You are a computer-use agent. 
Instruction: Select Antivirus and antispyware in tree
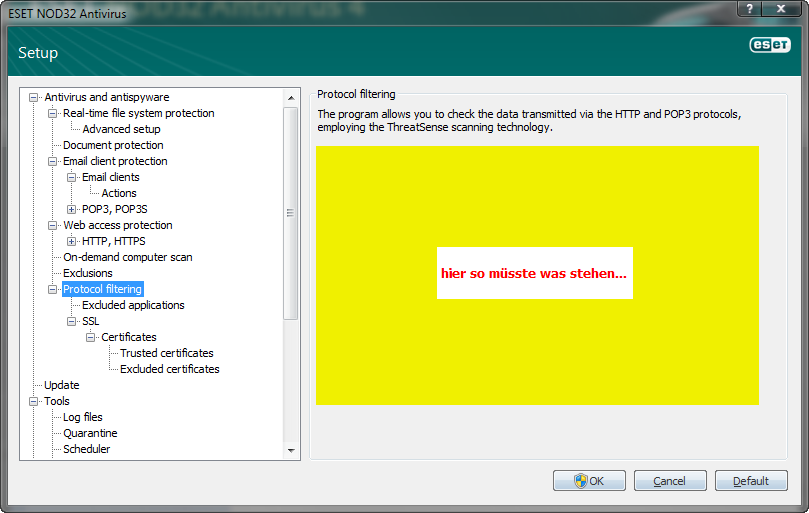click(x=107, y=97)
